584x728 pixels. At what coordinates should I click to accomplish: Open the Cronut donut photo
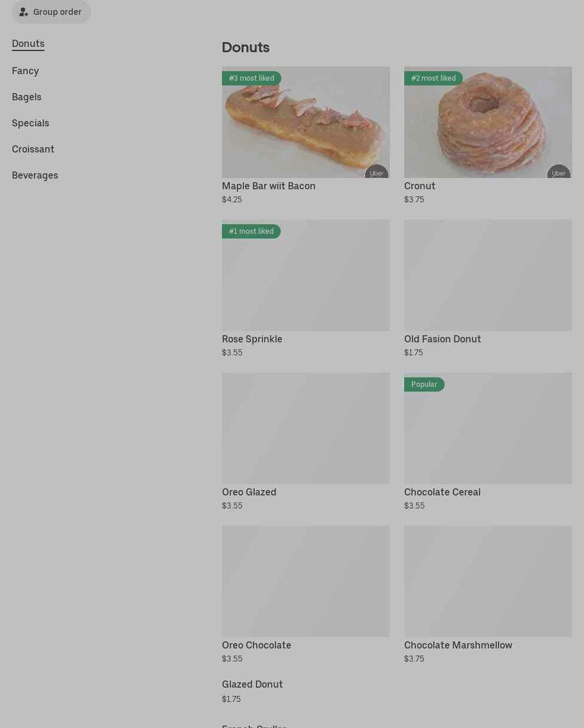pyautogui.click(x=488, y=122)
